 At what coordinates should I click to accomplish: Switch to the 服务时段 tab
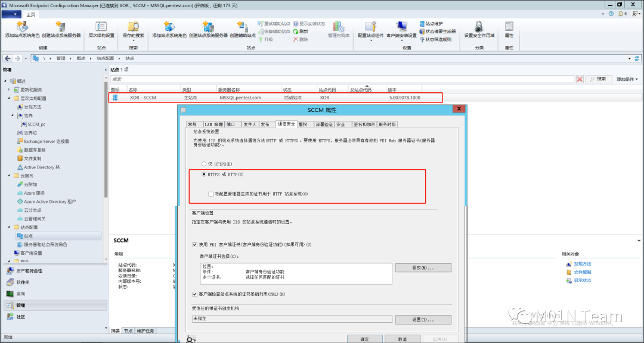pos(388,124)
